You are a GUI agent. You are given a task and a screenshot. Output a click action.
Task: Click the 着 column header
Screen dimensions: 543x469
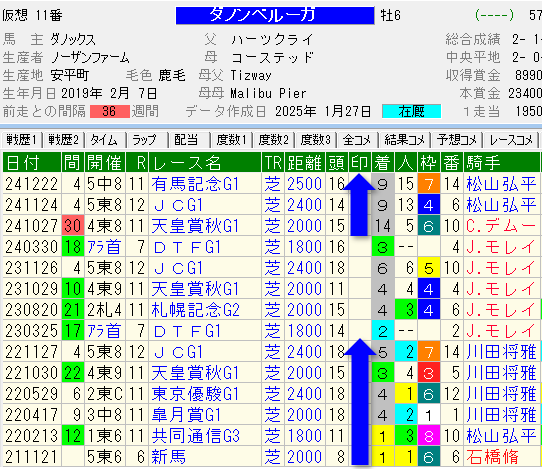(x=383, y=162)
